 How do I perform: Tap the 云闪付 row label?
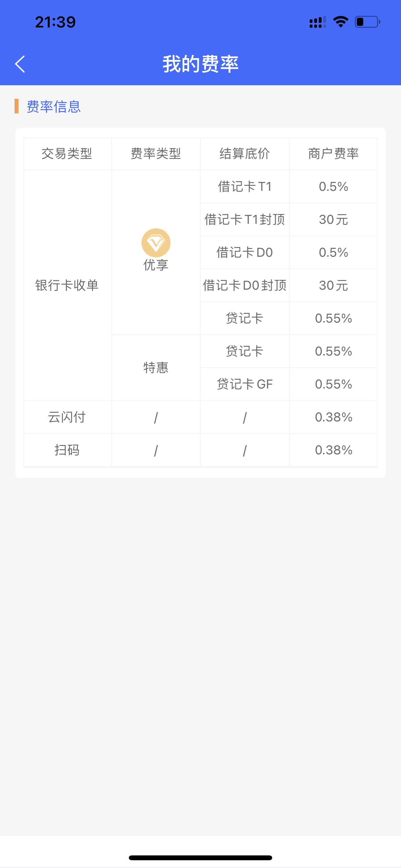(67, 417)
